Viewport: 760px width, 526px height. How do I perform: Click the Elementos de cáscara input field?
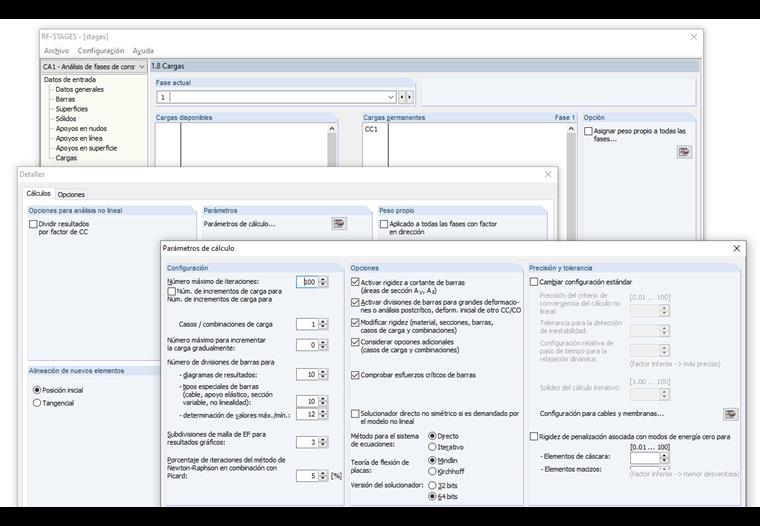pyautogui.click(x=645, y=458)
